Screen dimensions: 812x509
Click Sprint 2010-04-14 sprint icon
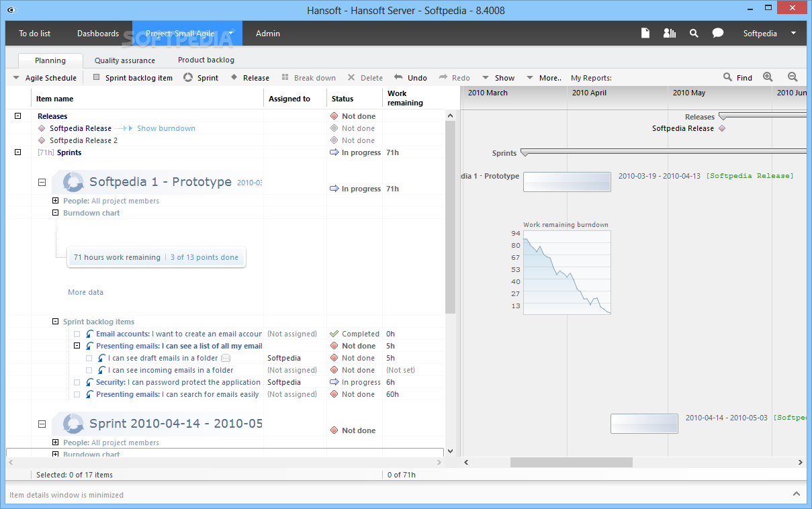(x=73, y=424)
